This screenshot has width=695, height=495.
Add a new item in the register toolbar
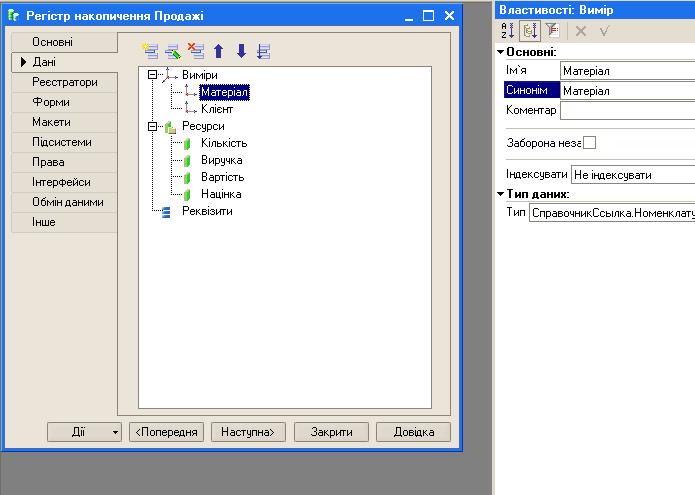(x=151, y=51)
